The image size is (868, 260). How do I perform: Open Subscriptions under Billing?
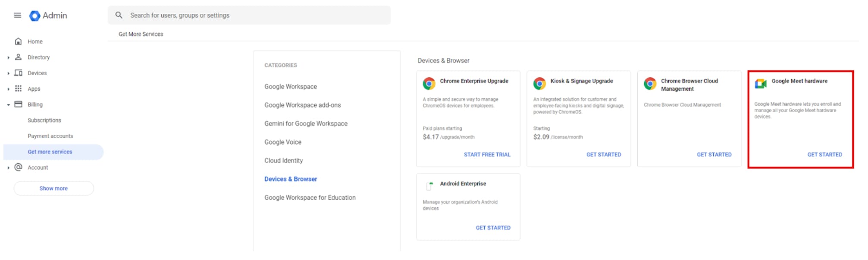click(44, 120)
